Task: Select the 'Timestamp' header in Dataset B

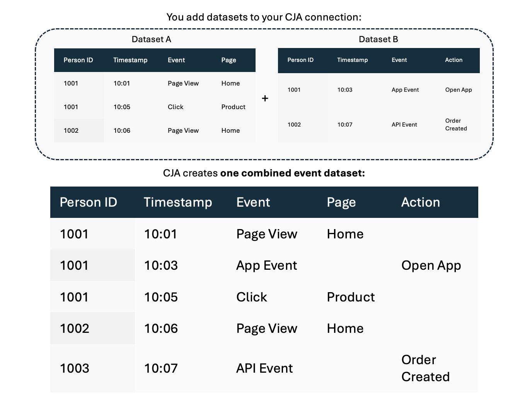Action: [x=352, y=60]
